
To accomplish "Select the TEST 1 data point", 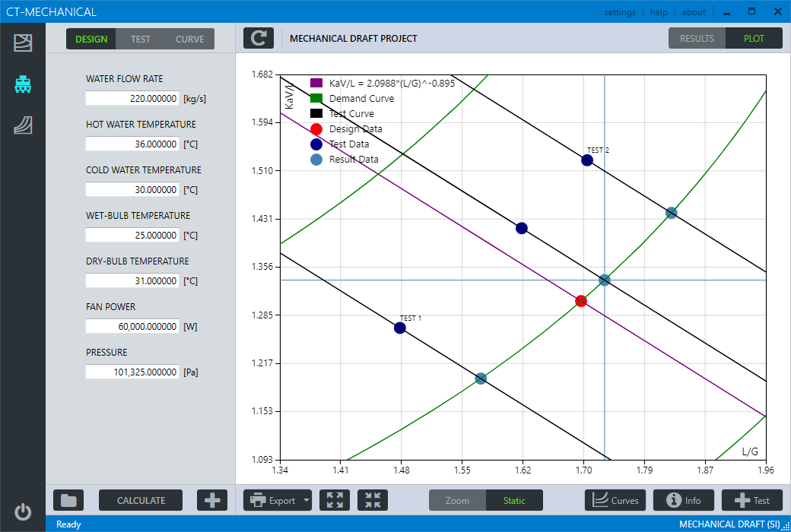I will coord(399,328).
